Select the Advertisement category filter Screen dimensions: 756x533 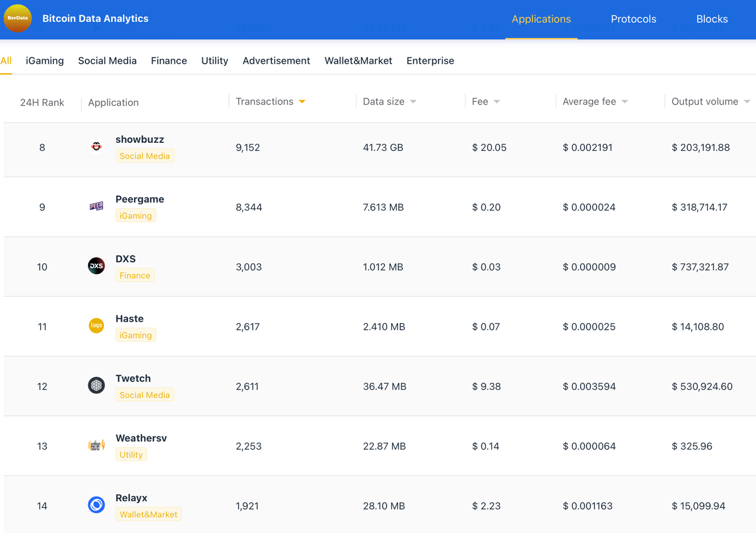coord(276,60)
